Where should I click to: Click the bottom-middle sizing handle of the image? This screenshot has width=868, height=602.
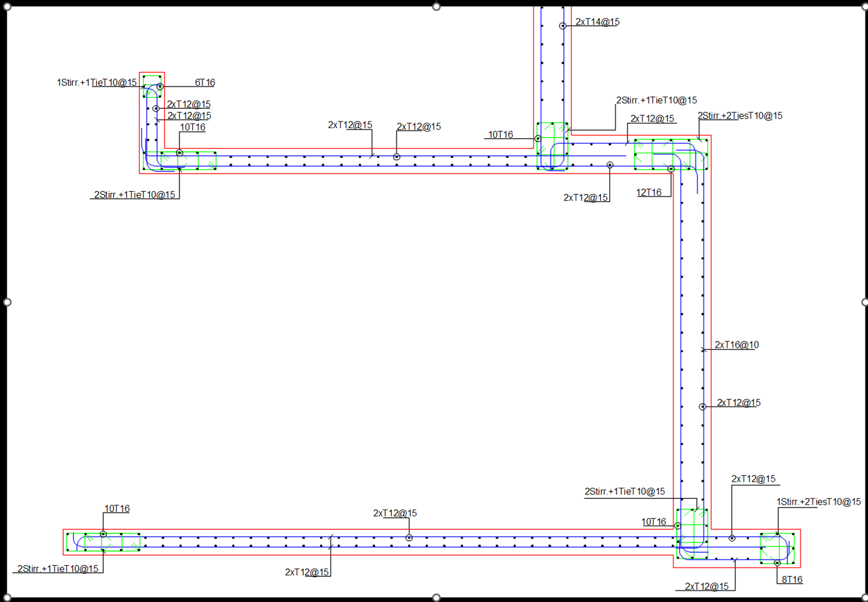click(x=436, y=598)
